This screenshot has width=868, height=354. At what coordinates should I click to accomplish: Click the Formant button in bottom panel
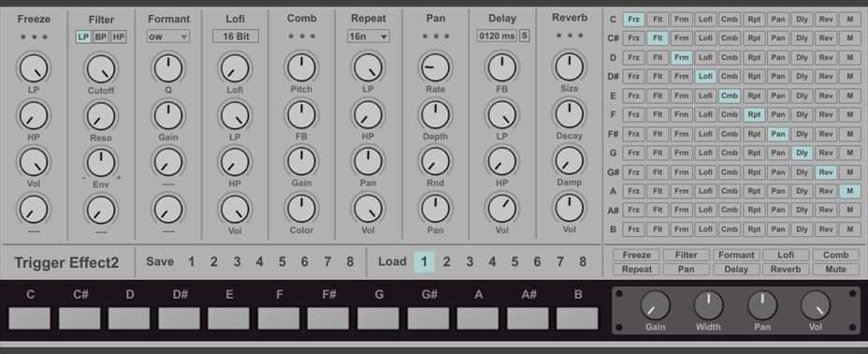click(736, 255)
